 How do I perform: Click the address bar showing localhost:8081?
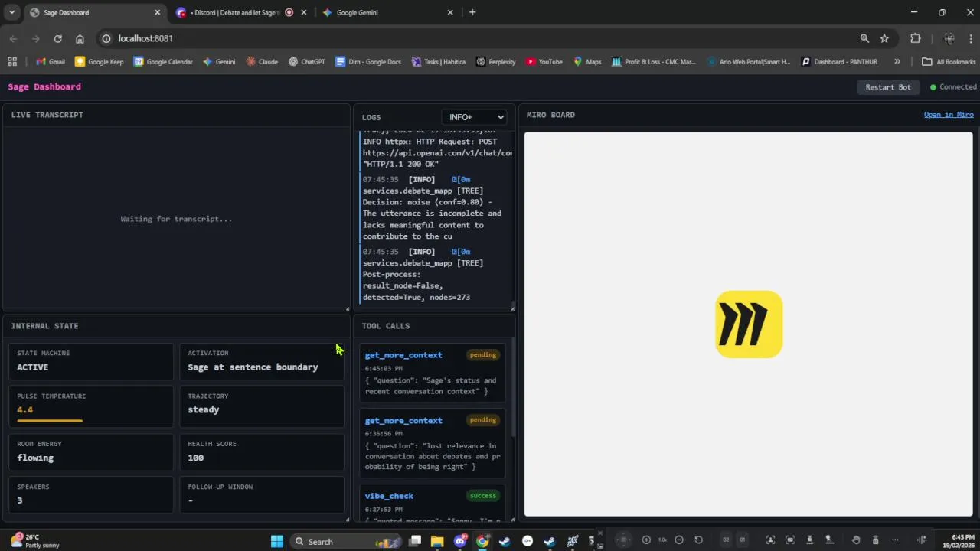coord(475,38)
